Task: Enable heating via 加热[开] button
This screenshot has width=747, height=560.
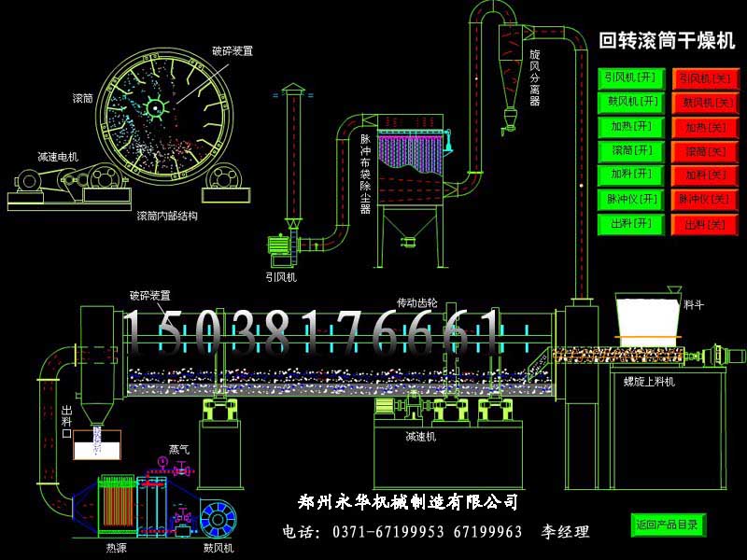Action: click(x=630, y=126)
